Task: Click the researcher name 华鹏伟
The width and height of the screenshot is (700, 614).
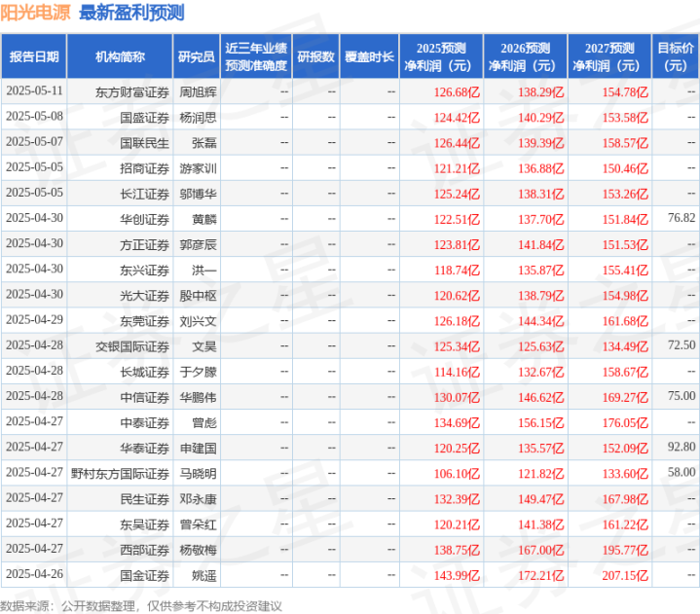Action: tap(199, 398)
